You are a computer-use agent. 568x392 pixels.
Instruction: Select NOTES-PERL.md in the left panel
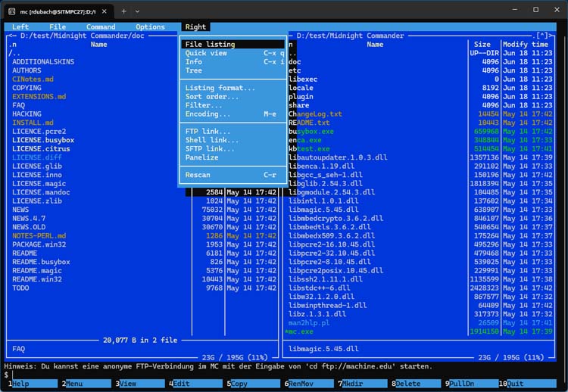coord(39,235)
